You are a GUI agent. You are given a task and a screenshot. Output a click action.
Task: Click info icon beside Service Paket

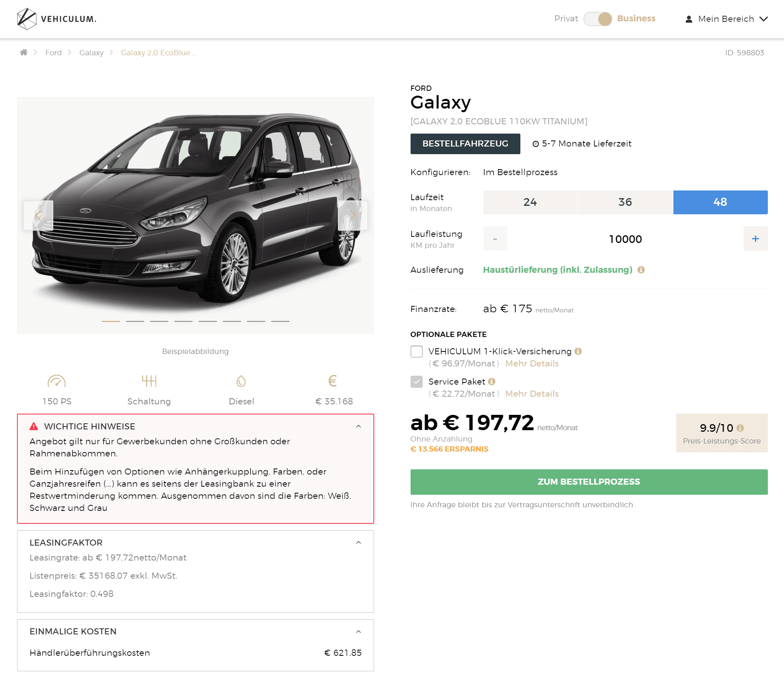pos(492,382)
